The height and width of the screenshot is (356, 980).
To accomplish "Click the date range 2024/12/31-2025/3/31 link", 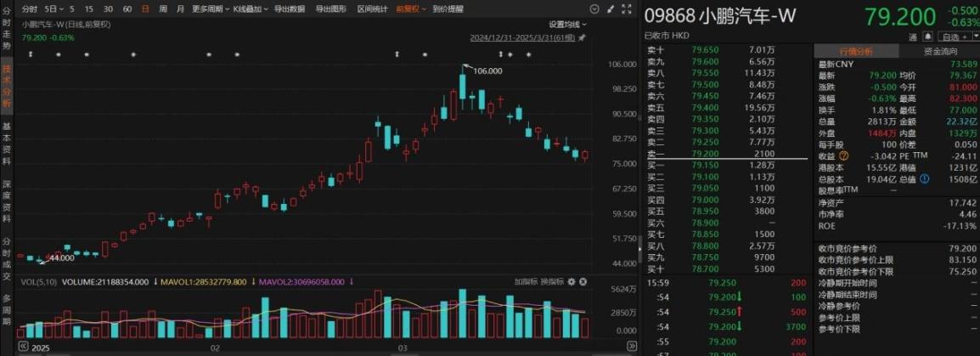I will point(522,38).
